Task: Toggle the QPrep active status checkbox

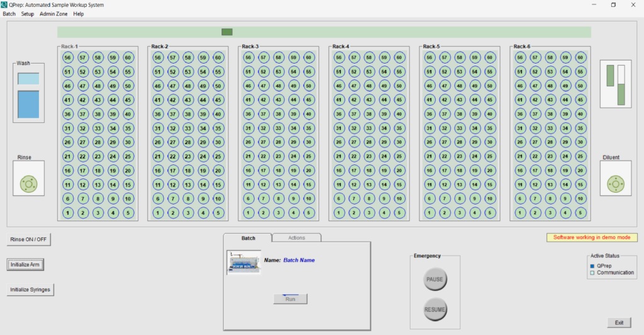Action: 592,266
